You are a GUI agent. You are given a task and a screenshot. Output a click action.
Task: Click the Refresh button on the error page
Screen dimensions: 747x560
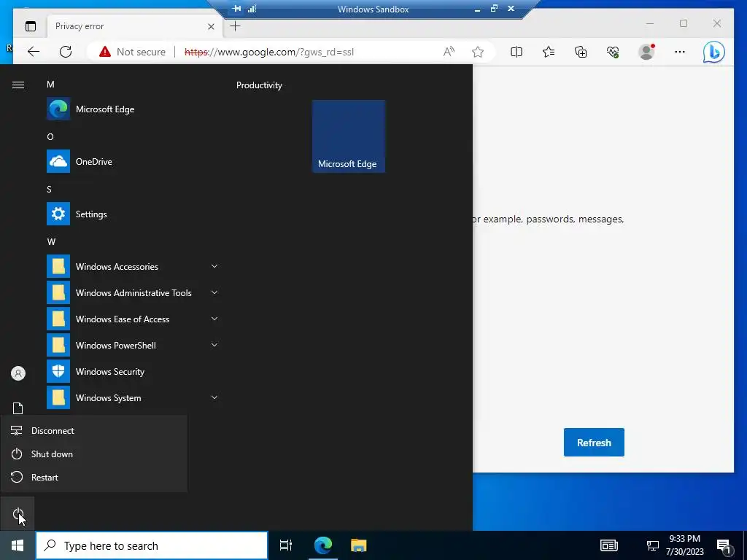tap(594, 443)
